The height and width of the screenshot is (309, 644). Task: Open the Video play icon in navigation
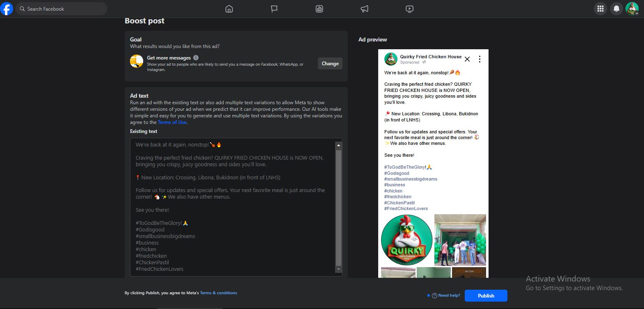pyautogui.click(x=409, y=9)
